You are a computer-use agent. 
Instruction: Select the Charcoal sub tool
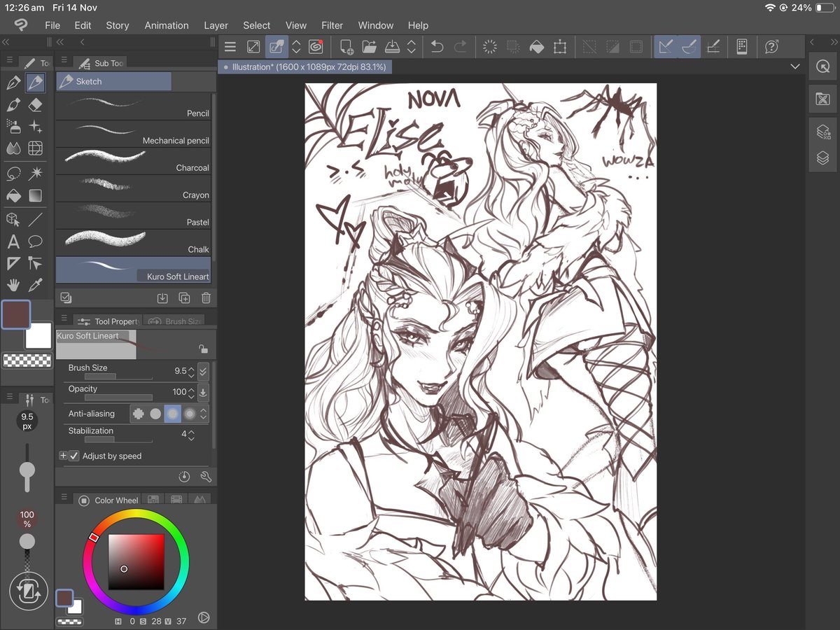coord(133,161)
